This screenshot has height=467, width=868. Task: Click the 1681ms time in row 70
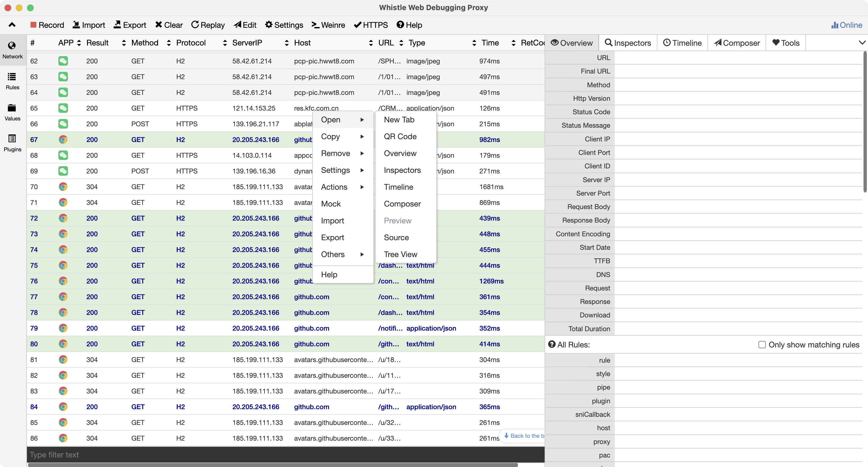click(x=491, y=187)
